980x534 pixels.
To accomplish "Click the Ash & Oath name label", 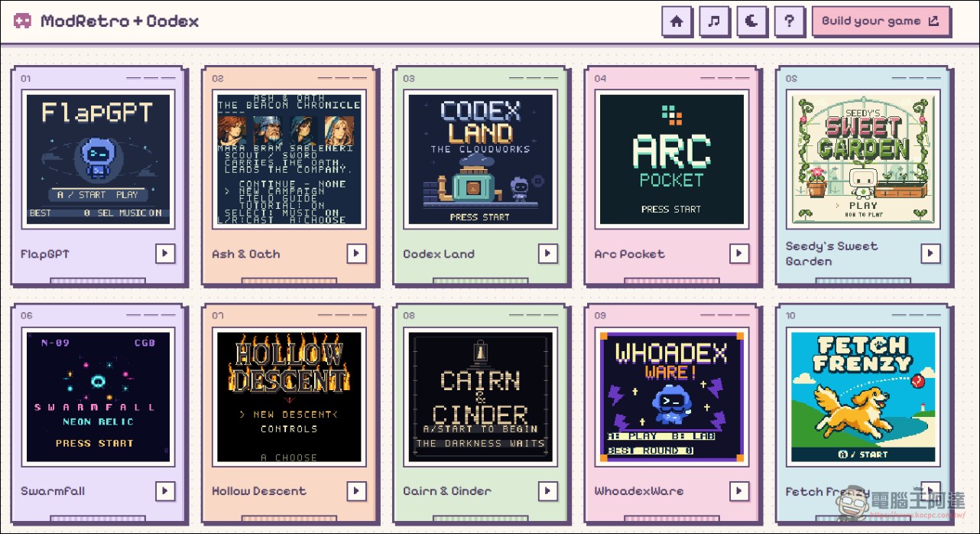I will pyautogui.click(x=246, y=254).
